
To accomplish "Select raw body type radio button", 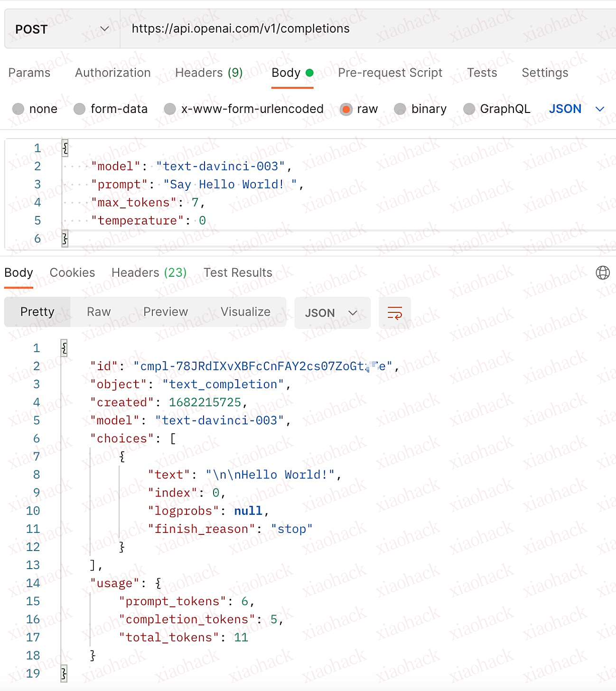I will click(x=346, y=109).
